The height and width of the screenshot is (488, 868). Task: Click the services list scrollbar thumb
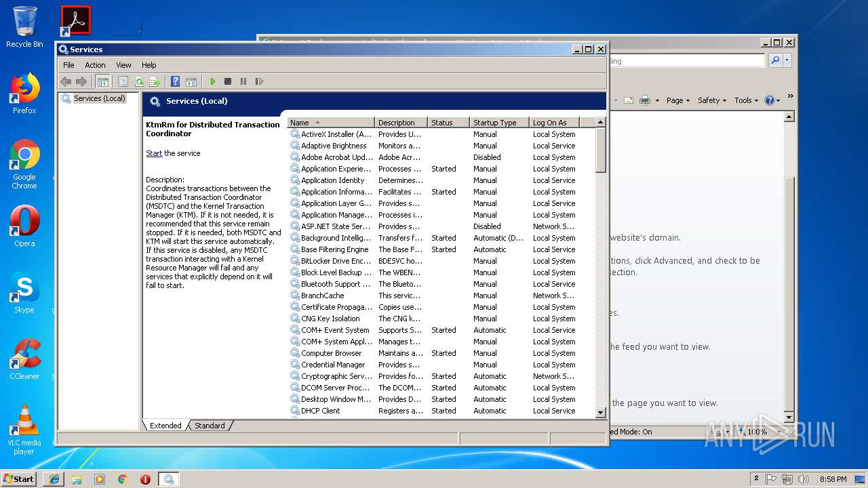click(600, 150)
